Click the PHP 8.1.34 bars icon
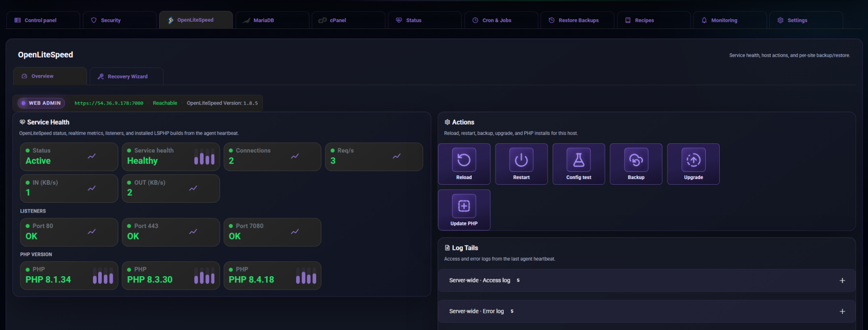The image size is (868, 330). coord(103,276)
